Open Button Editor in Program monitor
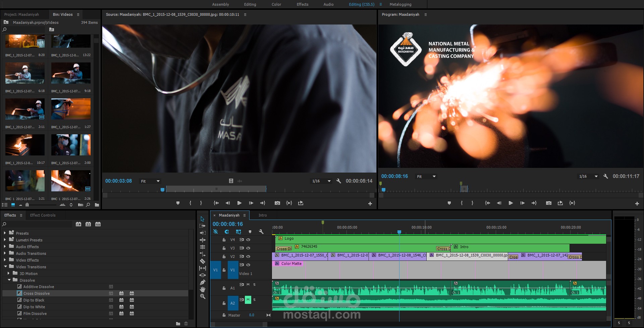The image size is (644, 328). [637, 203]
